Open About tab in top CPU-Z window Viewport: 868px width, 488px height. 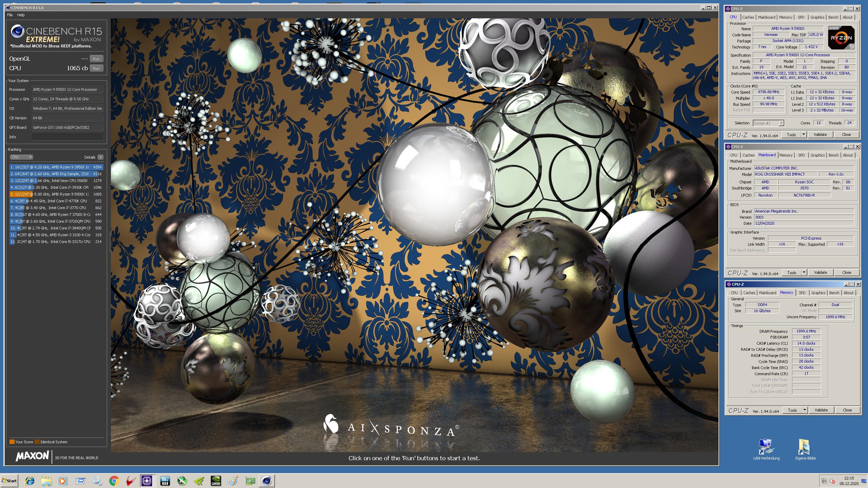point(847,17)
